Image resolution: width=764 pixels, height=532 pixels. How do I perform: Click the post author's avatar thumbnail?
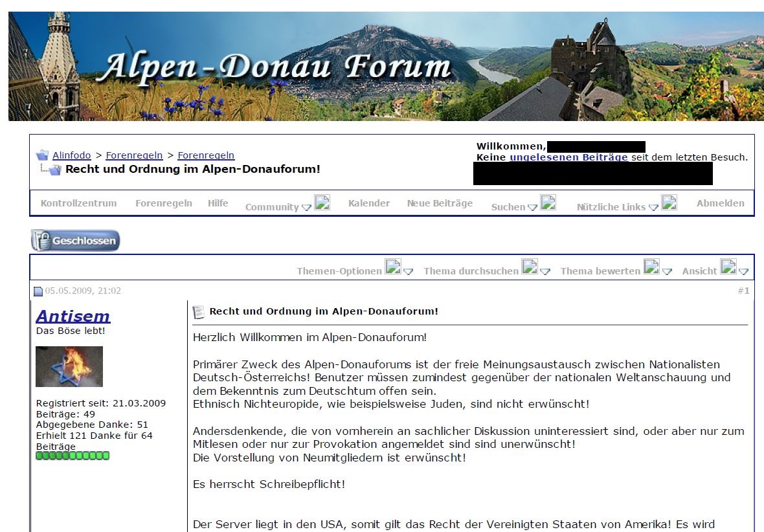point(69,366)
